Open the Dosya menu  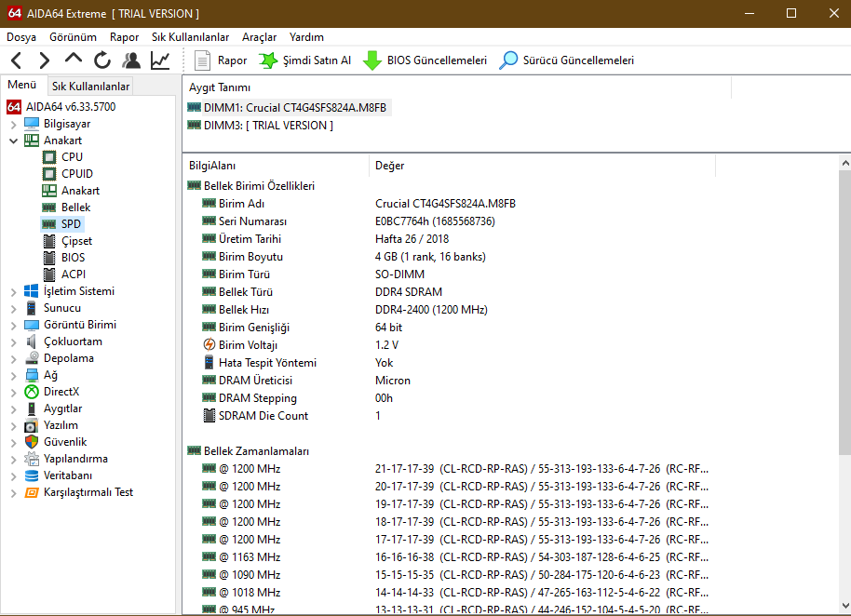click(x=21, y=37)
